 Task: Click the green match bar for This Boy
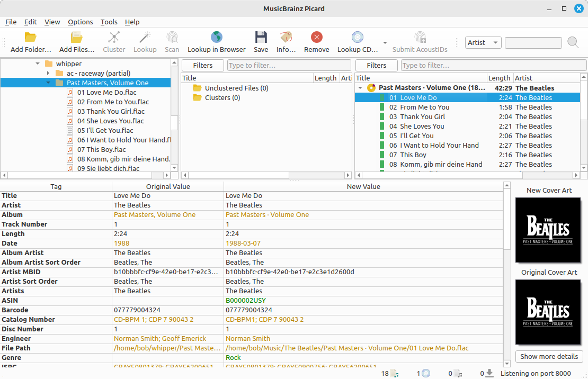(x=382, y=155)
